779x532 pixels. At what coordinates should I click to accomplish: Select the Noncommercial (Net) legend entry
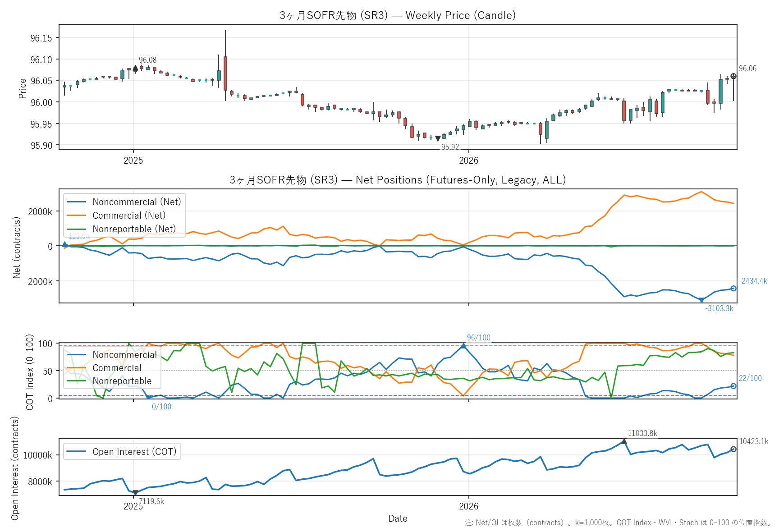(124, 202)
